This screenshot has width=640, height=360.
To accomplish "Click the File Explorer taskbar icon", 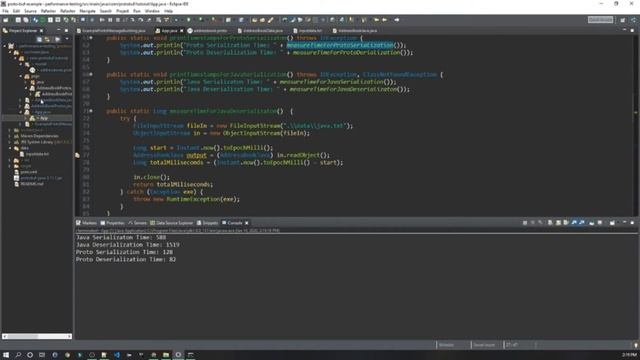I will (166, 355).
